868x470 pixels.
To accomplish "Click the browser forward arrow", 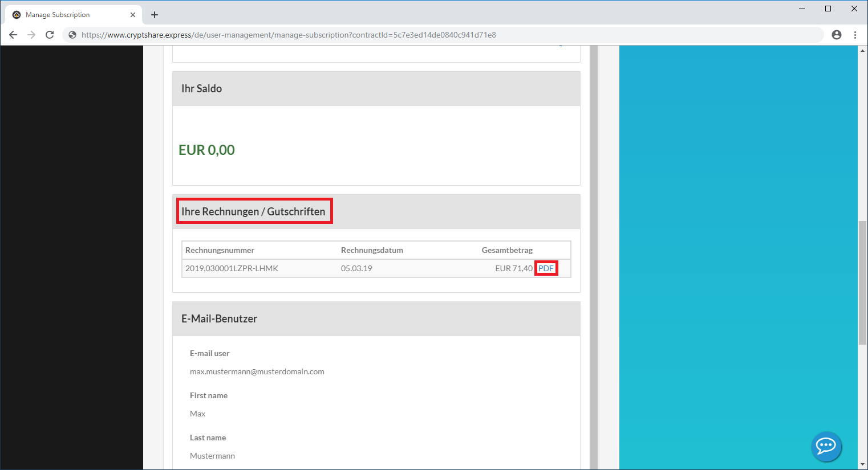I will (x=31, y=35).
